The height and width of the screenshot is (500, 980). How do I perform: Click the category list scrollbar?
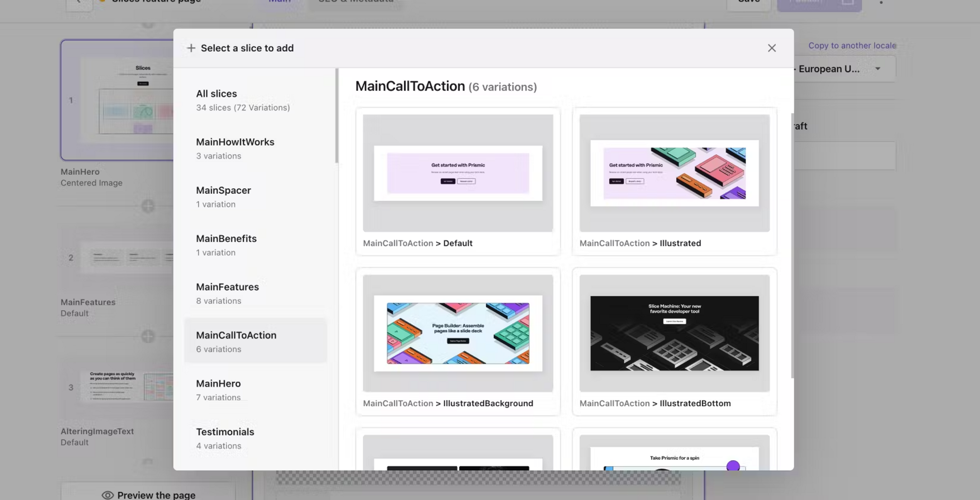point(337,116)
